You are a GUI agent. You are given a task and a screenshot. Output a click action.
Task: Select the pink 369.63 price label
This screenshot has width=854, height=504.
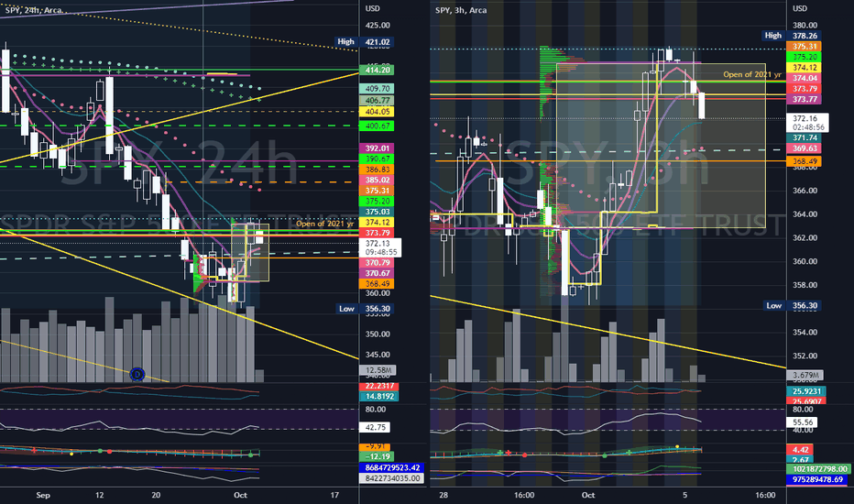[x=804, y=148]
